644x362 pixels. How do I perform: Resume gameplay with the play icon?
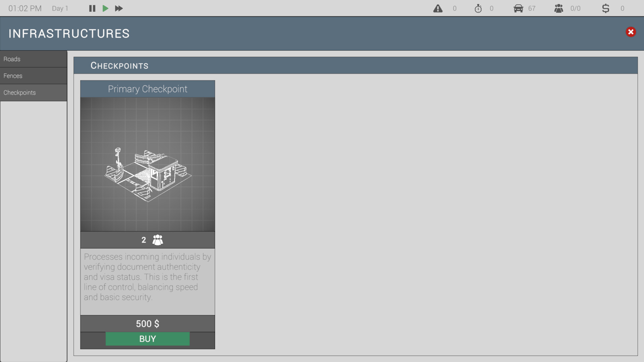click(105, 8)
